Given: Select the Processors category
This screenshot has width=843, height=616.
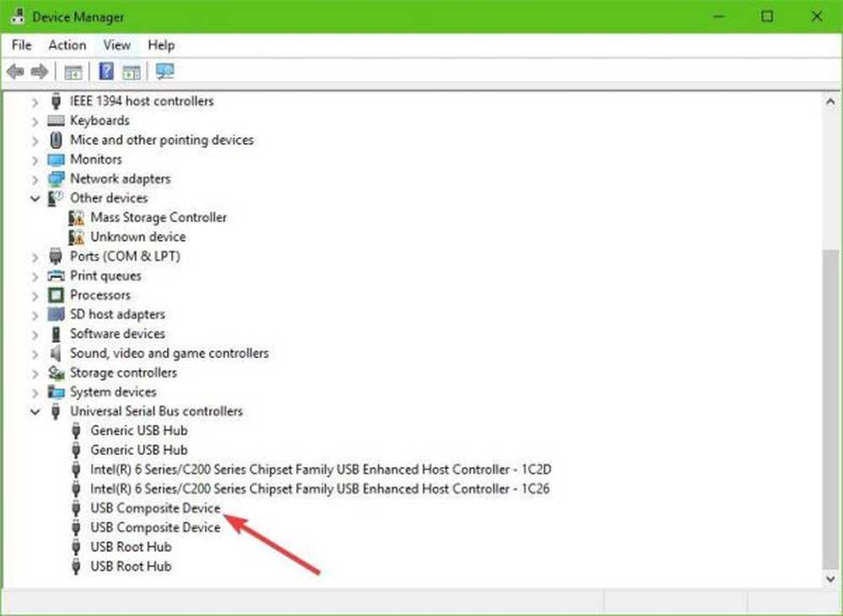Looking at the screenshot, I should tap(99, 295).
